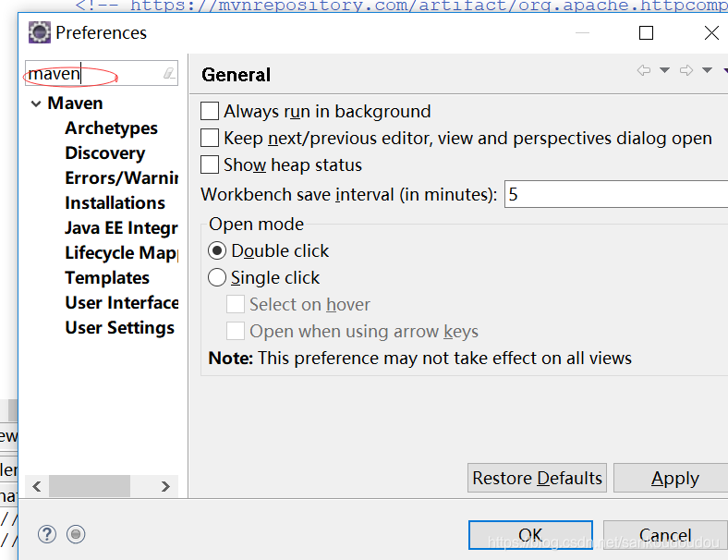Open the help question mark icon
The image size is (728, 560).
(x=47, y=534)
